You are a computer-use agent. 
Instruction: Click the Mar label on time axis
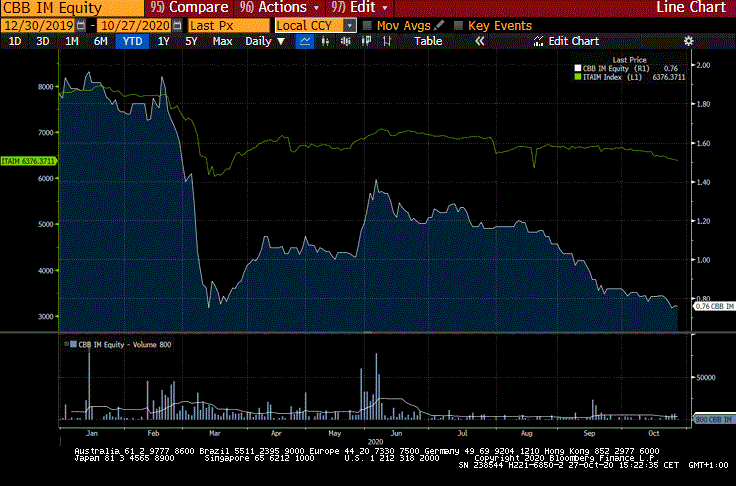click(x=215, y=433)
